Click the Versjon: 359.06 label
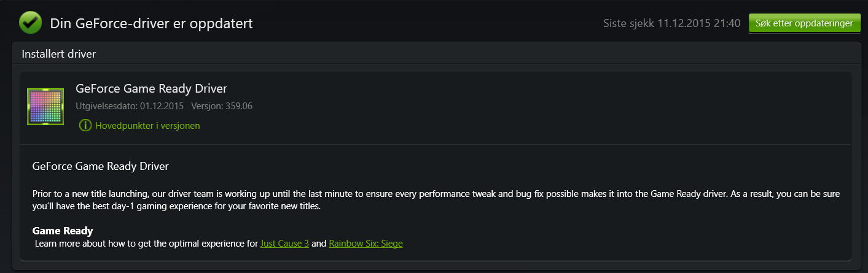Image resolution: width=868 pixels, height=273 pixels. pyautogui.click(x=222, y=106)
